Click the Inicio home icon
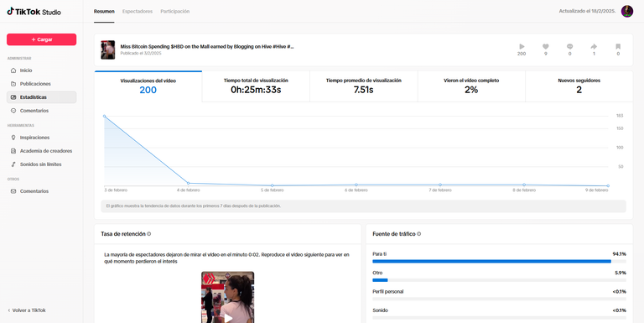Viewport: 644px width, 323px height. pos(13,70)
